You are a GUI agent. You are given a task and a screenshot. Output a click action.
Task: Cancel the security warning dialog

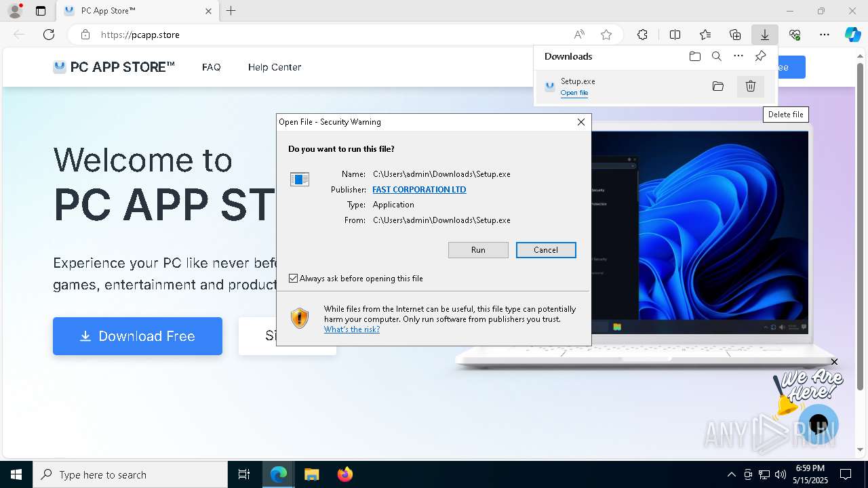546,250
